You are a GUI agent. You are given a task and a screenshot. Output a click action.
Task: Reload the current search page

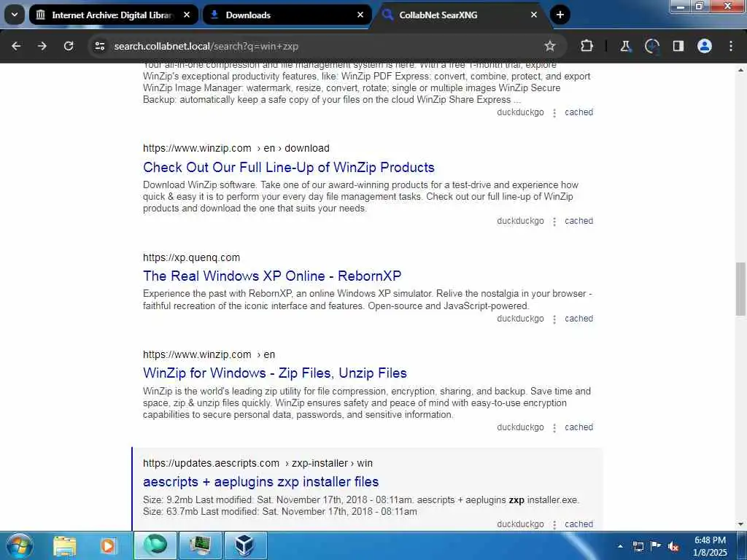point(69,46)
